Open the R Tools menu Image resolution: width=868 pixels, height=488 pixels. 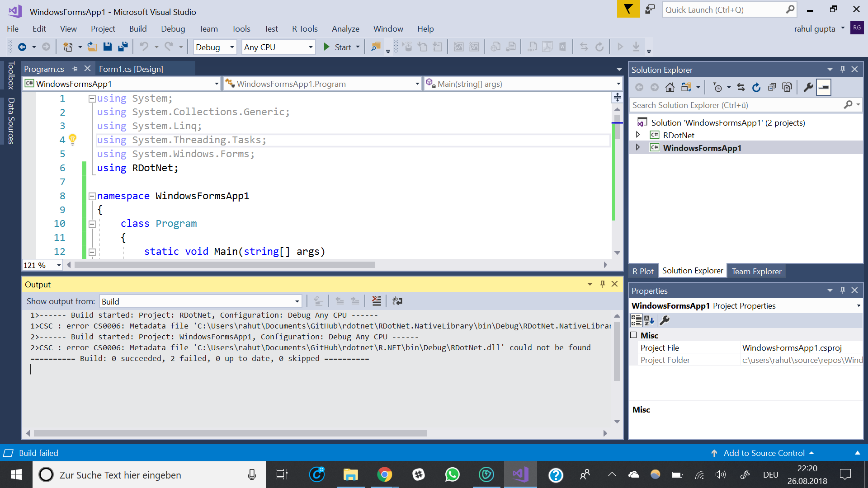[304, 28]
